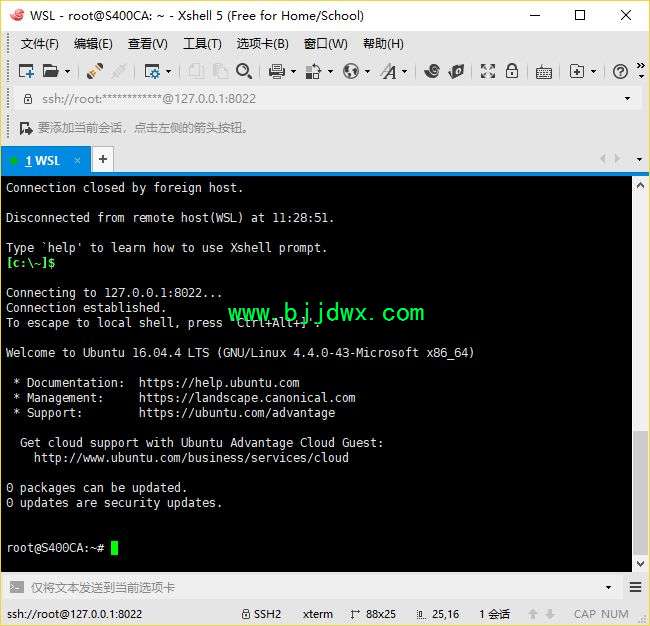
Task: Expand the Open session dropdown arrow
Action: click(x=67, y=72)
